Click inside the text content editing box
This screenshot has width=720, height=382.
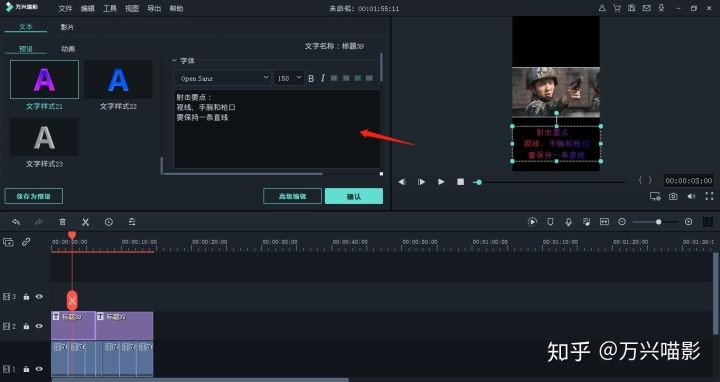pyautogui.click(x=277, y=129)
